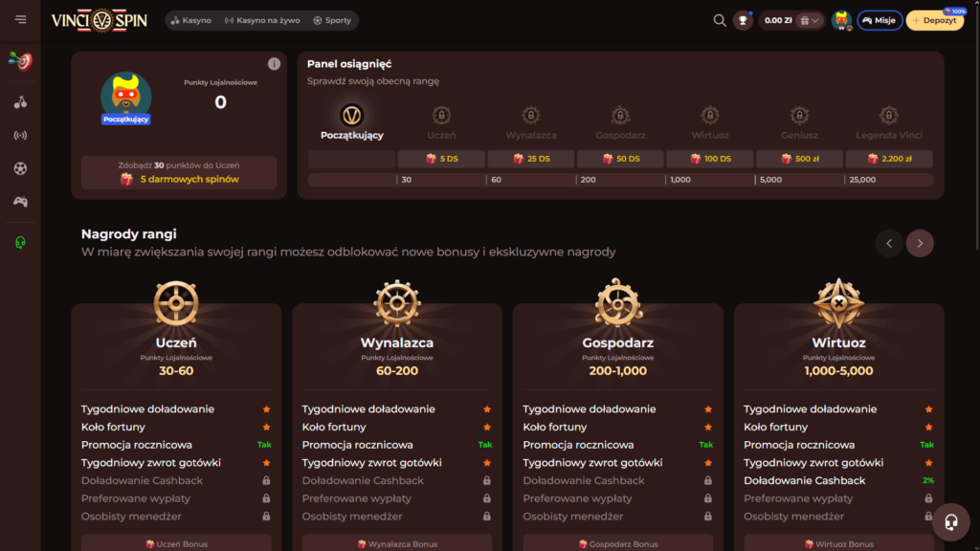Screen dimensions: 980x551
Task: Switch to Kasyno na żywo tab
Action: coord(261,20)
